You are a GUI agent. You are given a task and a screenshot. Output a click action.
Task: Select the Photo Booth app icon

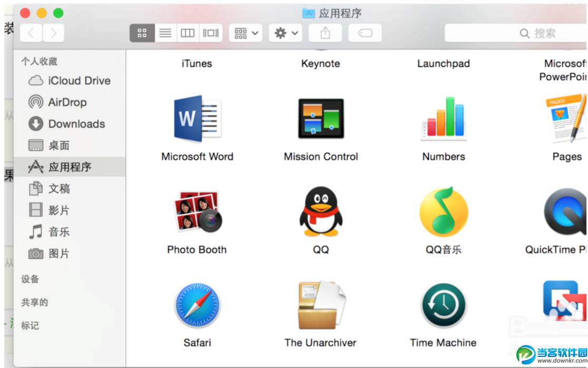[x=197, y=211]
